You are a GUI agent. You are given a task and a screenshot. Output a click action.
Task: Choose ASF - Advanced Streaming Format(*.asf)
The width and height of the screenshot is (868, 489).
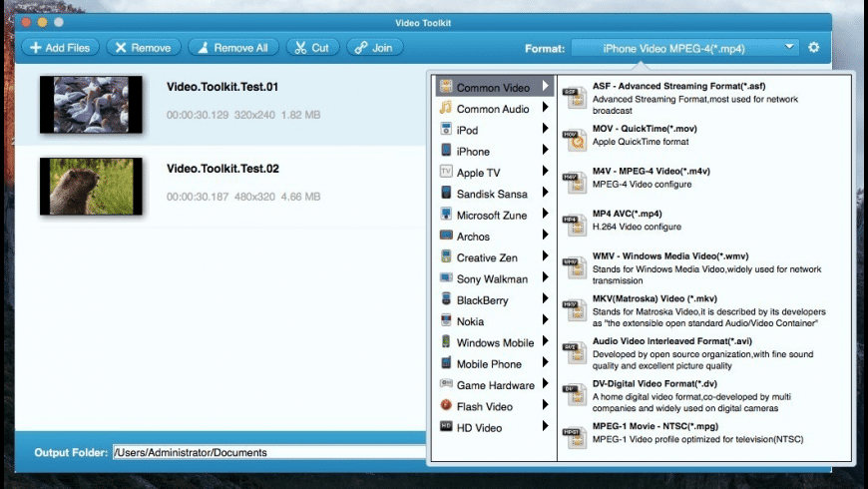[x=678, y=86]
